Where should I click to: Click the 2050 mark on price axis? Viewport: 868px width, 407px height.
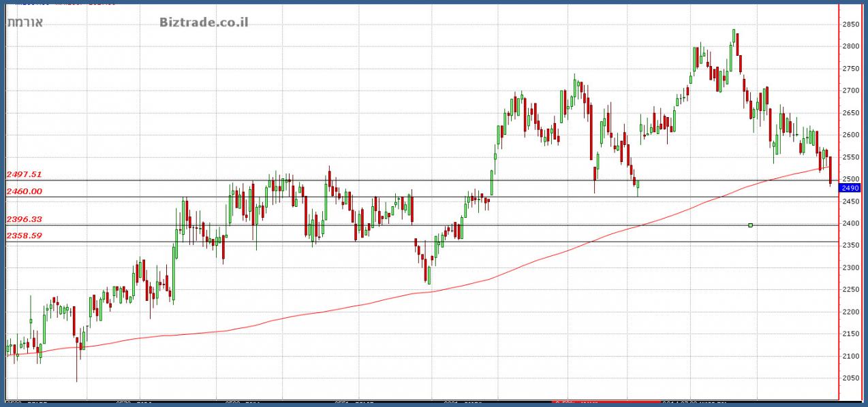tap(850, 378)
